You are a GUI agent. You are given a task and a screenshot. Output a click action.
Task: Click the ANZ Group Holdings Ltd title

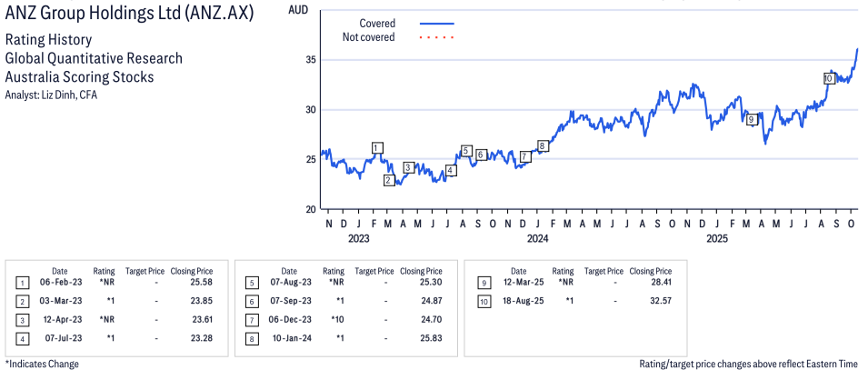click(x=130, y=15)
